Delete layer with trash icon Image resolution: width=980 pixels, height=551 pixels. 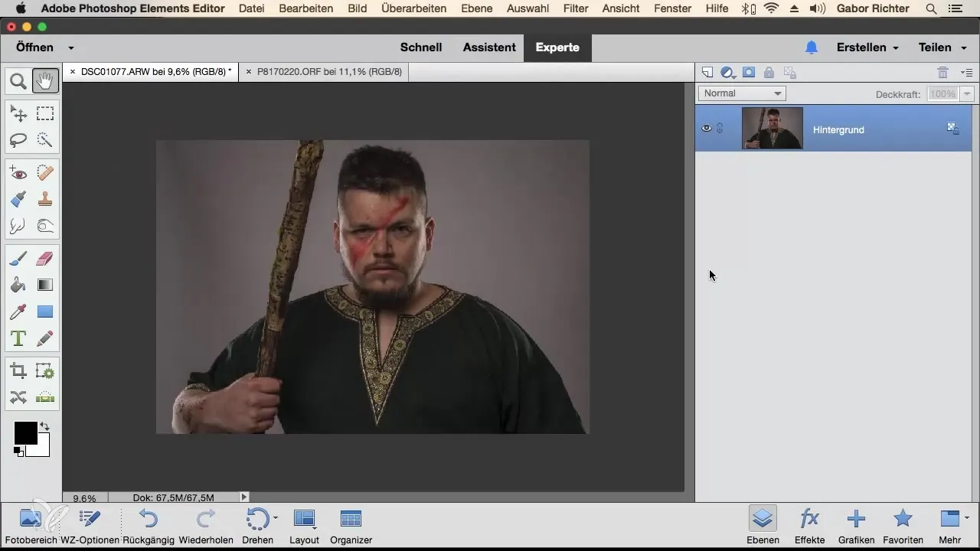click(x=943, y=73)
